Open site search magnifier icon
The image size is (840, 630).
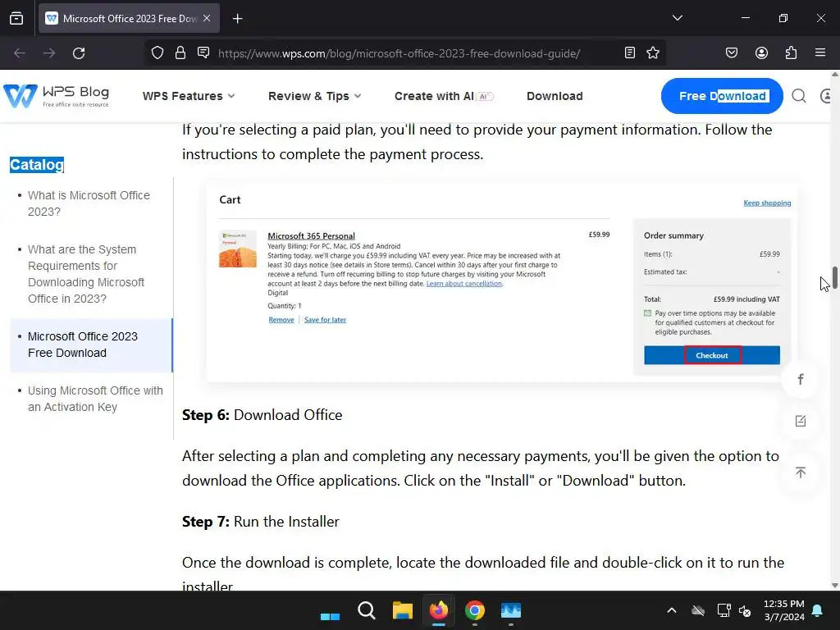coord(799,96)
